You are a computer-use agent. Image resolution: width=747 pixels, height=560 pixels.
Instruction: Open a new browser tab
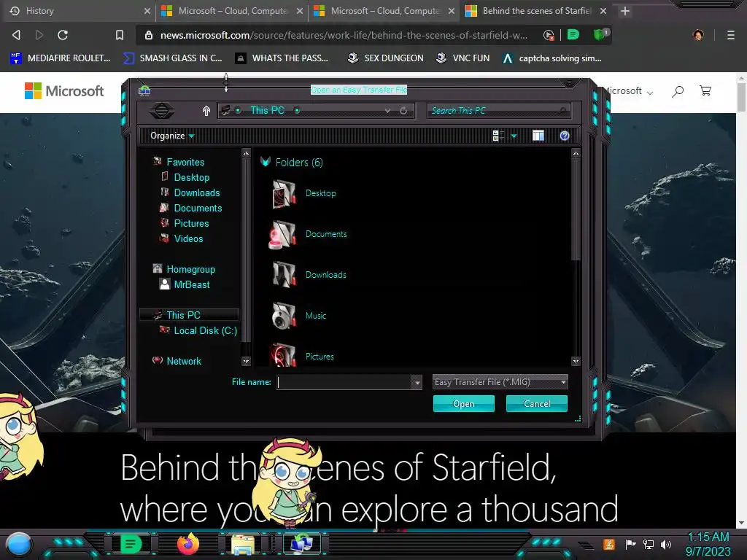[625, 11]
